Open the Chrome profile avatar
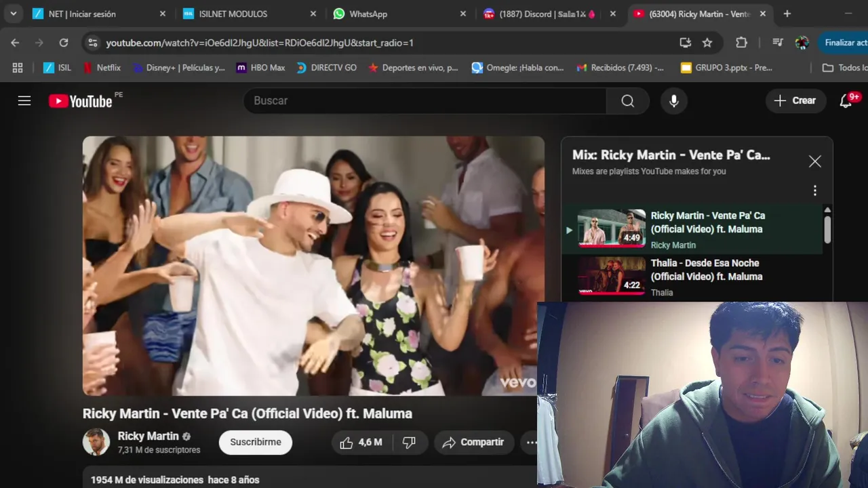This screenshot has width=868, height=488. (x=802, y=43)
